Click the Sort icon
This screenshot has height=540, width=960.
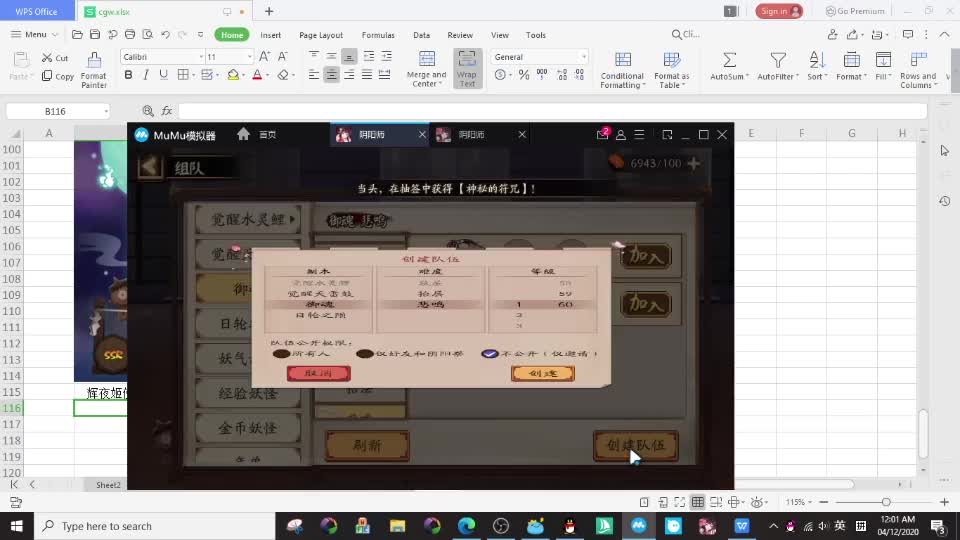(x=817, y=60)
